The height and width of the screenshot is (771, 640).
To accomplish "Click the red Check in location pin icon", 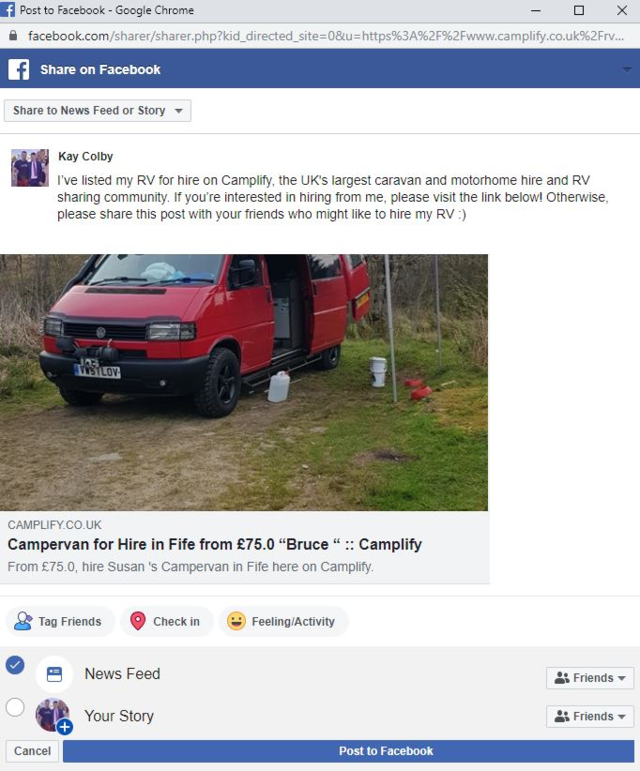I will tap(138, 621).
